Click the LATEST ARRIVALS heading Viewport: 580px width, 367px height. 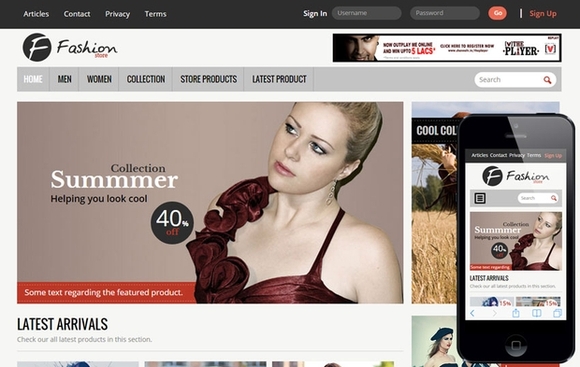[62, 324]
